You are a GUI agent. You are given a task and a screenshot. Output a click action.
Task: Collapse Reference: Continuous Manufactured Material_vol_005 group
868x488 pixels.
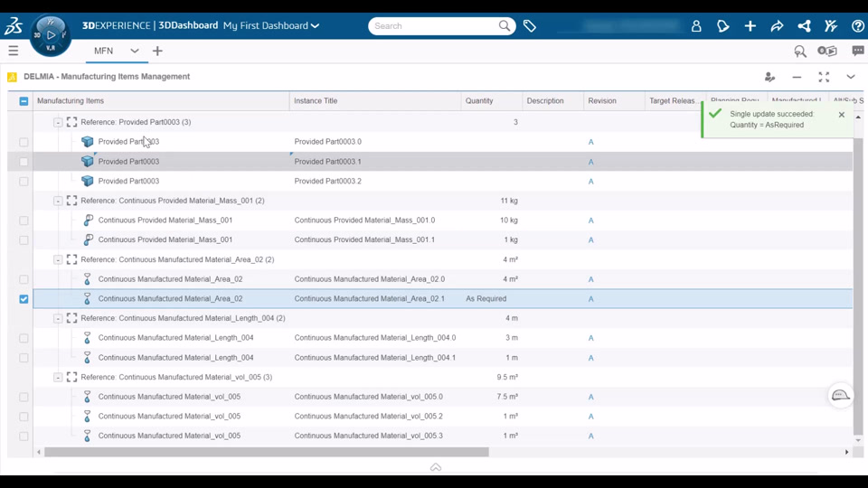coord(58,378)
